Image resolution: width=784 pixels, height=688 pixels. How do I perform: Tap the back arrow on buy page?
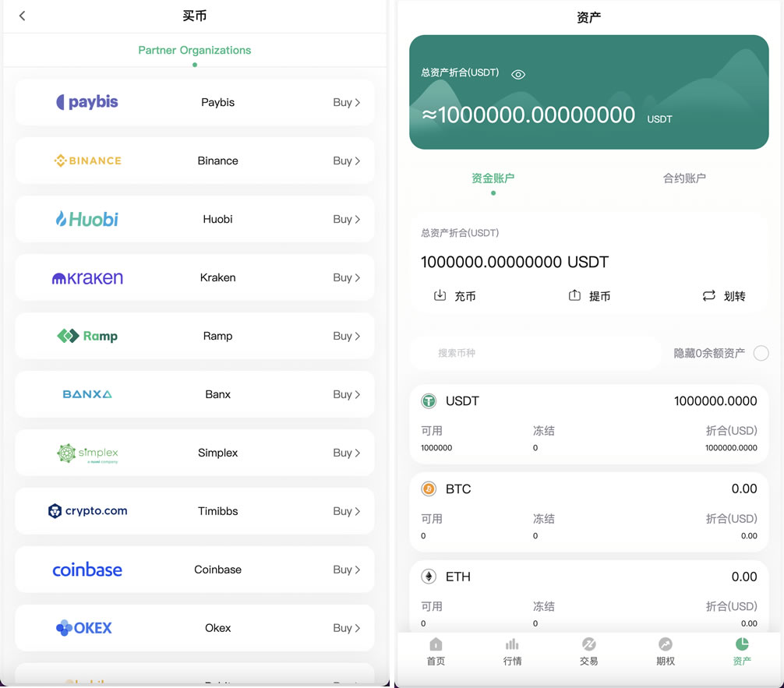point(22,16)
